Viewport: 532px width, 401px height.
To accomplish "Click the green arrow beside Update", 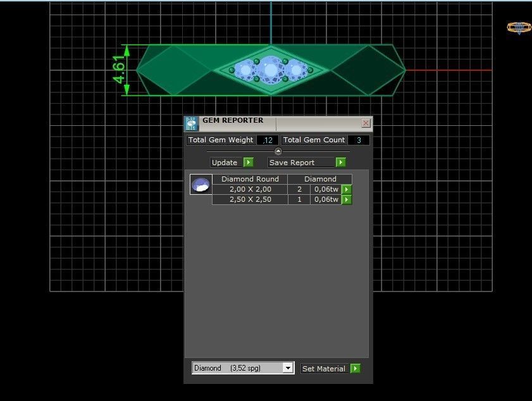I will pyautogui.click(x=248, y=162).
